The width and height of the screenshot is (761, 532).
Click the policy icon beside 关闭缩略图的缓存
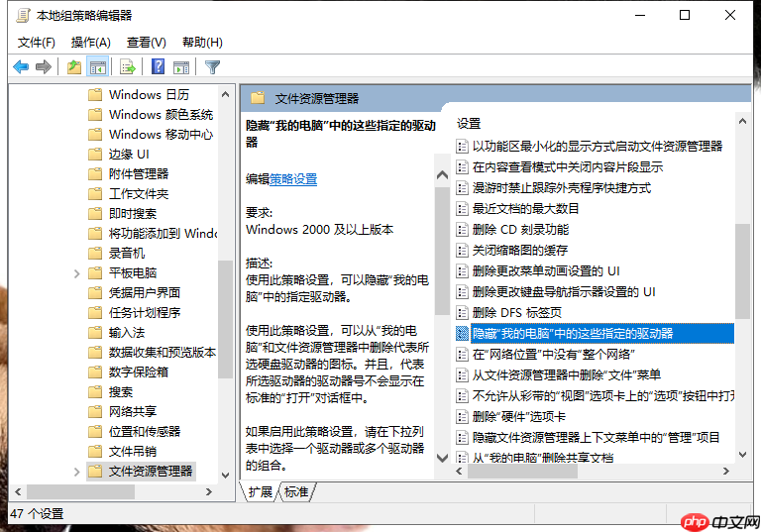tap(462, 251)
